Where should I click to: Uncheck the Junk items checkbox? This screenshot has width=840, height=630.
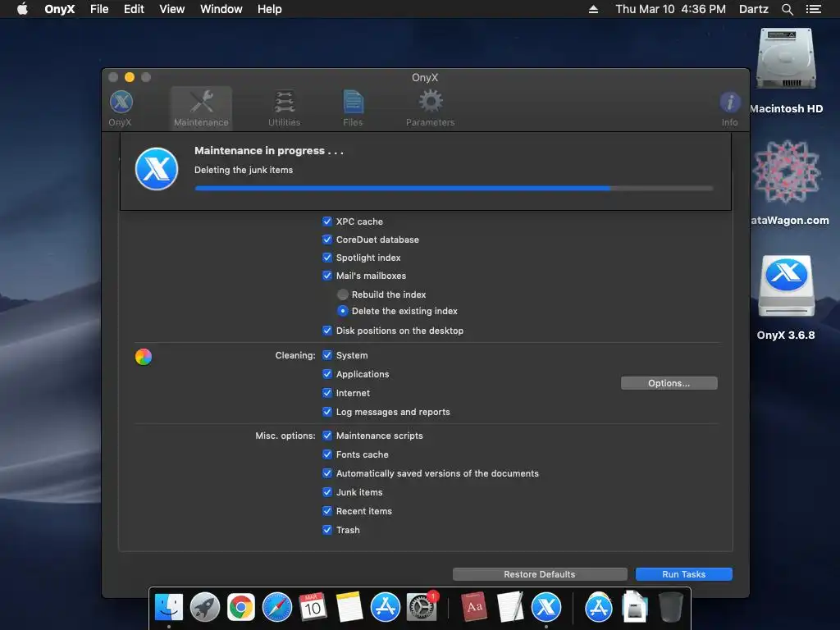click(x=327, y=492)
